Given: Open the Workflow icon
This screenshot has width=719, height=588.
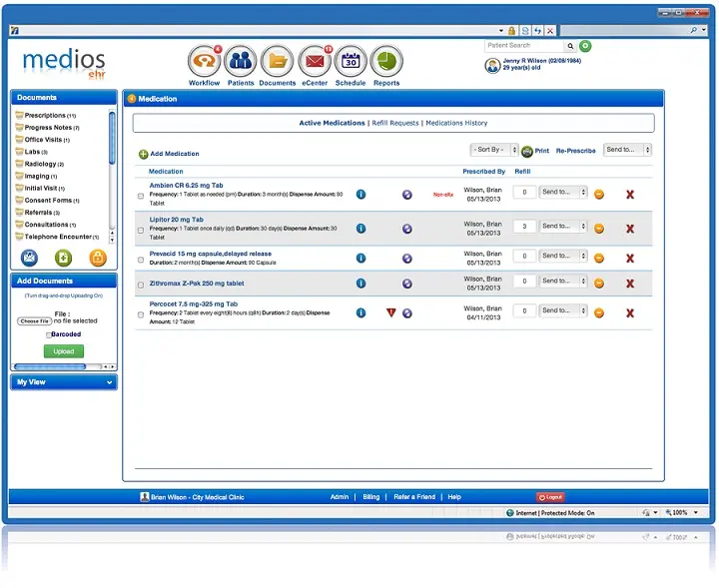Looking at the screenshot, I should click(x=204, y=61).
